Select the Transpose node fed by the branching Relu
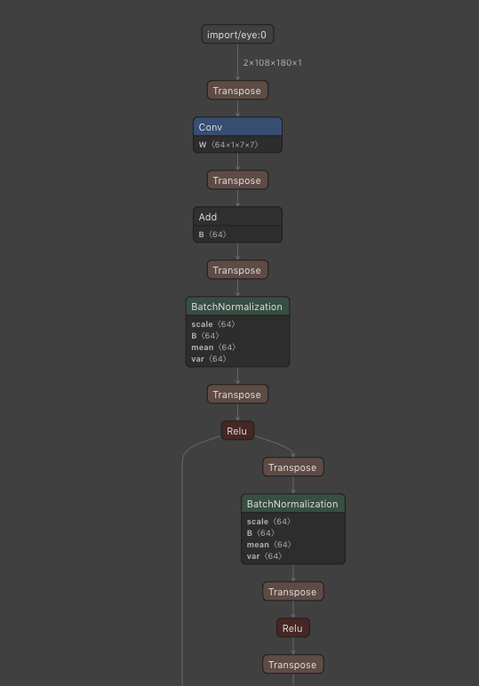The height and width of the screenshot is (686, 479). pos(293,467)
